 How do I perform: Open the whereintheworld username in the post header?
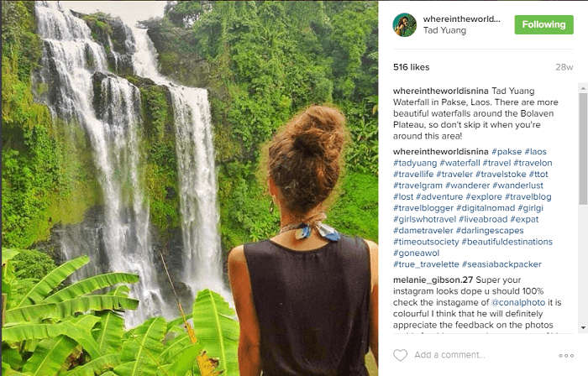(461, 18)
